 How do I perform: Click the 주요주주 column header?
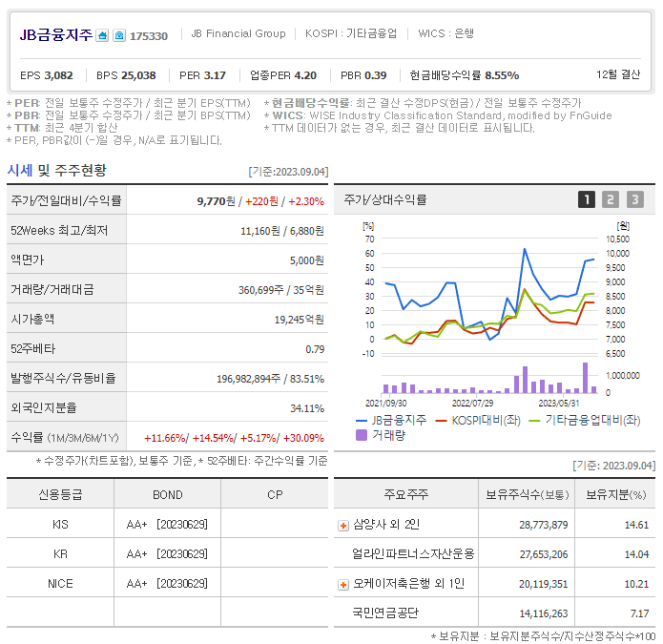pyautogui.click(x=406, y=494)
